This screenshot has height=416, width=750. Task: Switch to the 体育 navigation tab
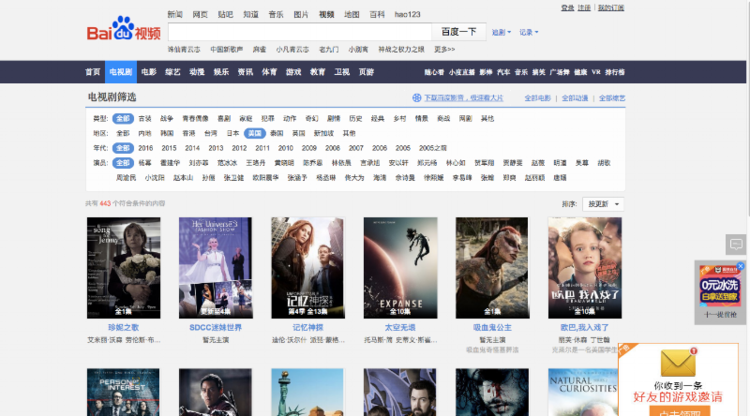269,72
